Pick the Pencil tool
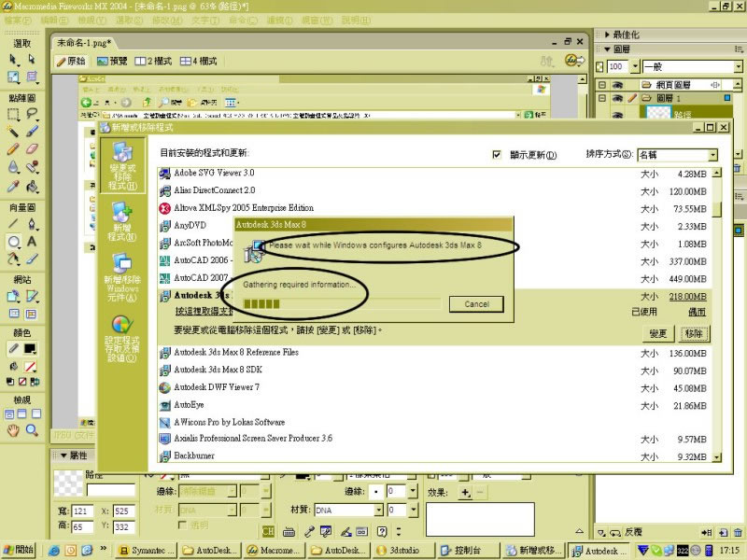Screen dimensions: 747x560 coord(13,149)
